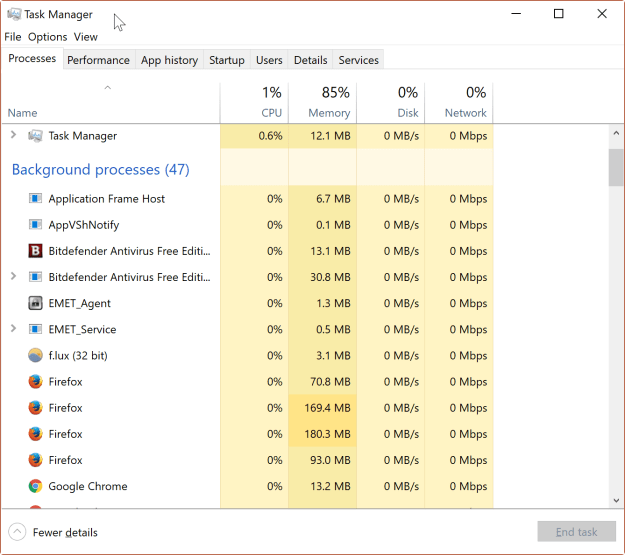Select the f.lux (32 bit) process name
The width and height of the screenshot is (625, 555).
click(78, 356)
